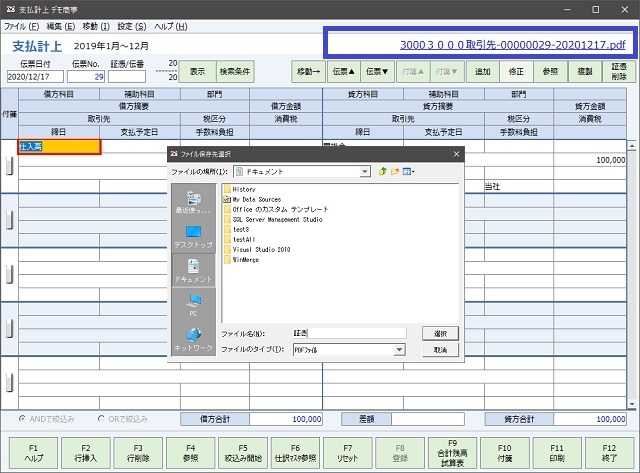Open the 設定 menu
The height and width of the screenshot is (473, 640).
[x=132, y=27]
